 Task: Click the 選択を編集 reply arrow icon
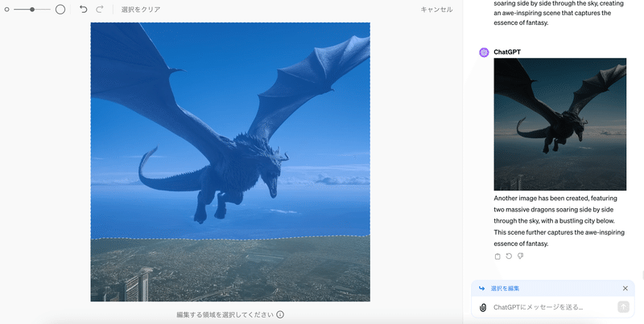click(481, 289)
